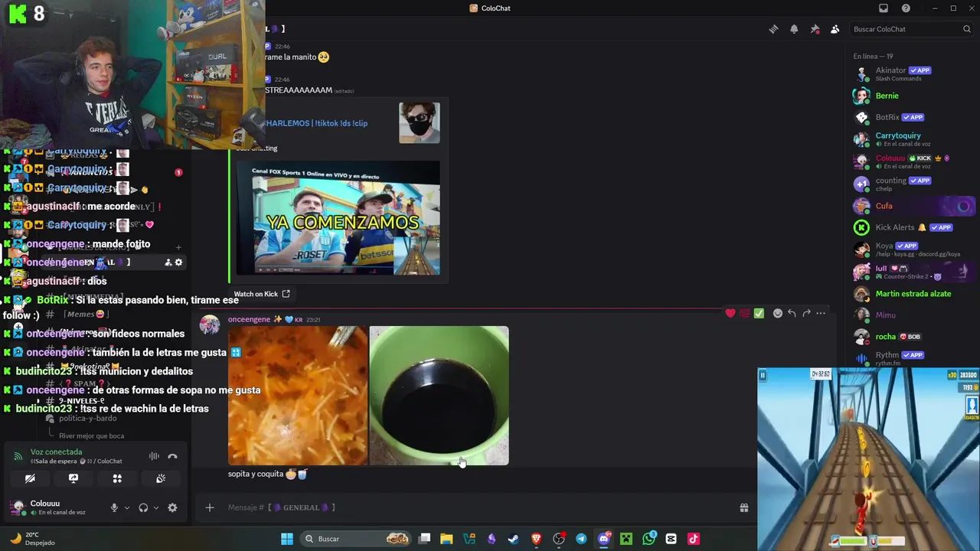
Task: Toggle the member list
Action: [835, 29]
